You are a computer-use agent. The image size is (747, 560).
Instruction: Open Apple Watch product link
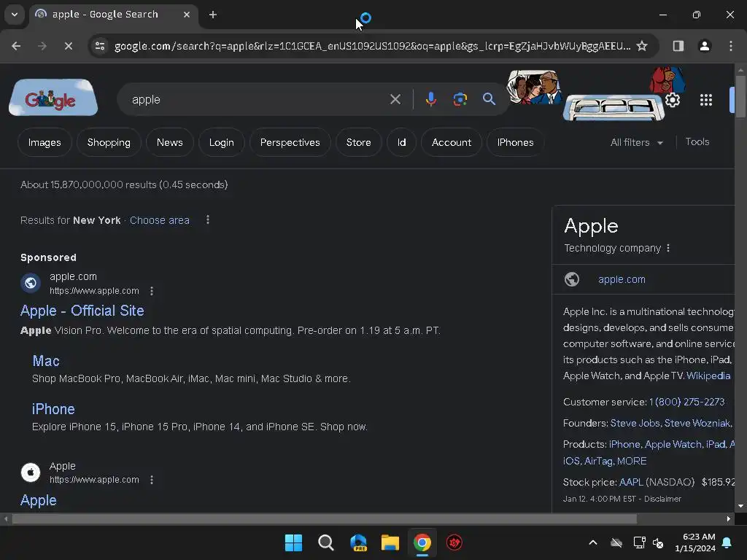673,444
